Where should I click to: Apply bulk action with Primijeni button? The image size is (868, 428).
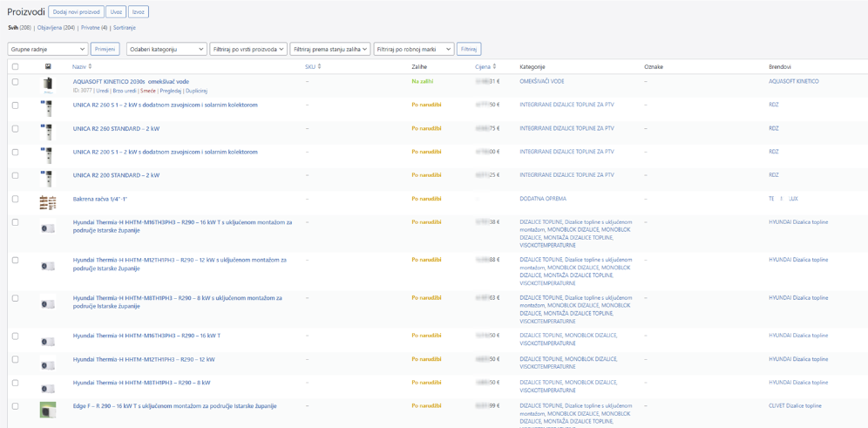tap(105, 50)
